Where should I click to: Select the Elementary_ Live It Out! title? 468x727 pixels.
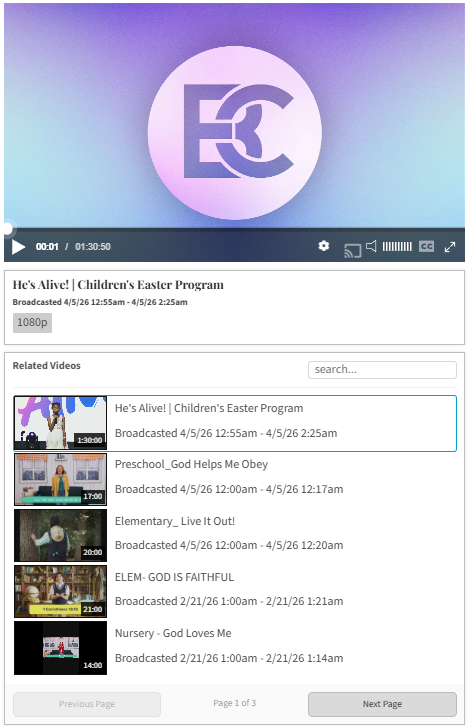click(175, 521)
